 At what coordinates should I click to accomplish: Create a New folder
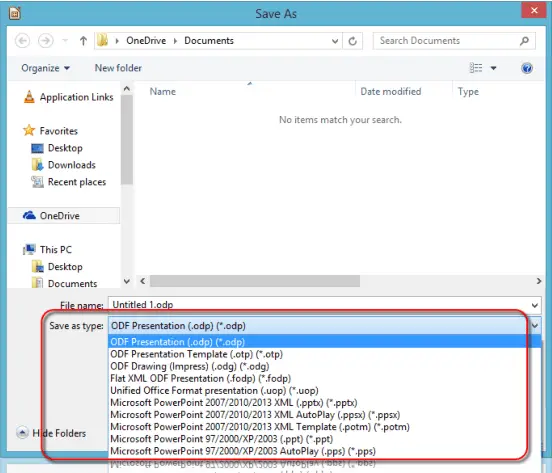(118, 68)
